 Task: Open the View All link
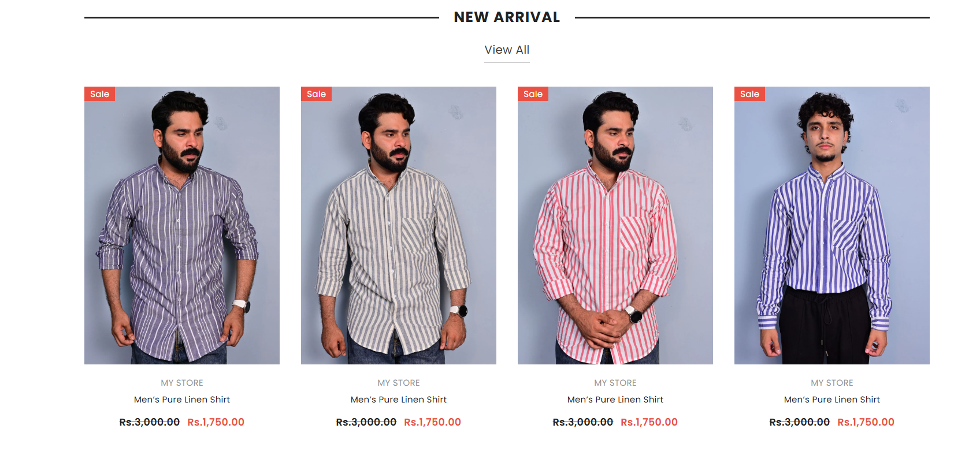(507, 50)
